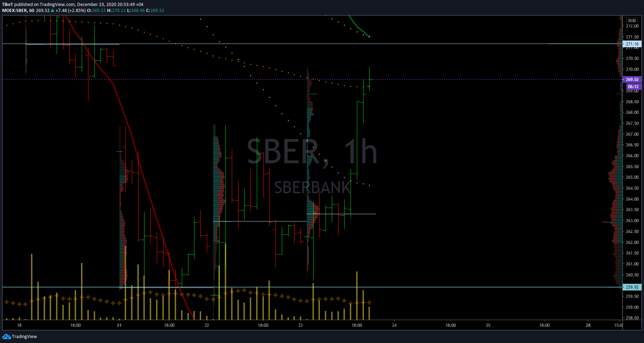Click the 259.00 tick on price scale
This screenshot has height=343, width=644.
click(632, 307)
